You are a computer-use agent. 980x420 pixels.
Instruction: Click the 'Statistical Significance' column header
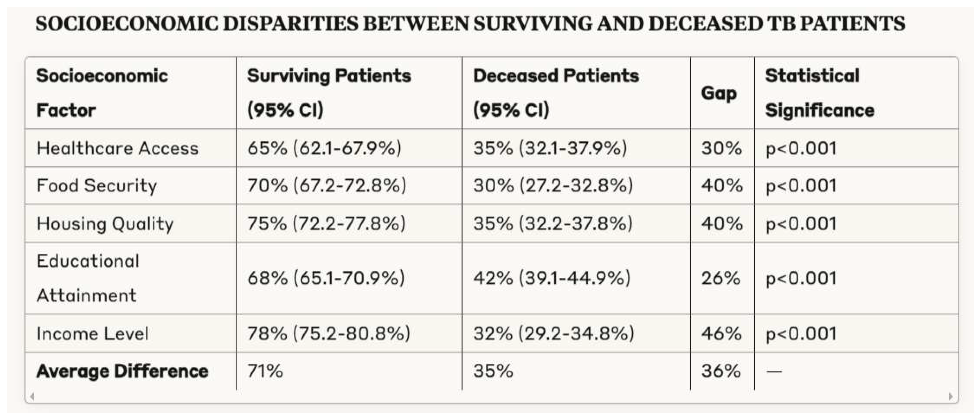(820, 93)
